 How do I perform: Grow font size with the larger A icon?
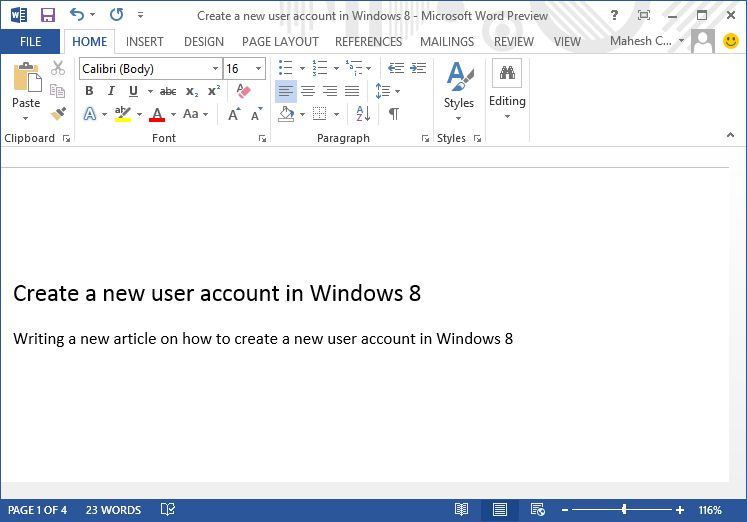point(234,114)
